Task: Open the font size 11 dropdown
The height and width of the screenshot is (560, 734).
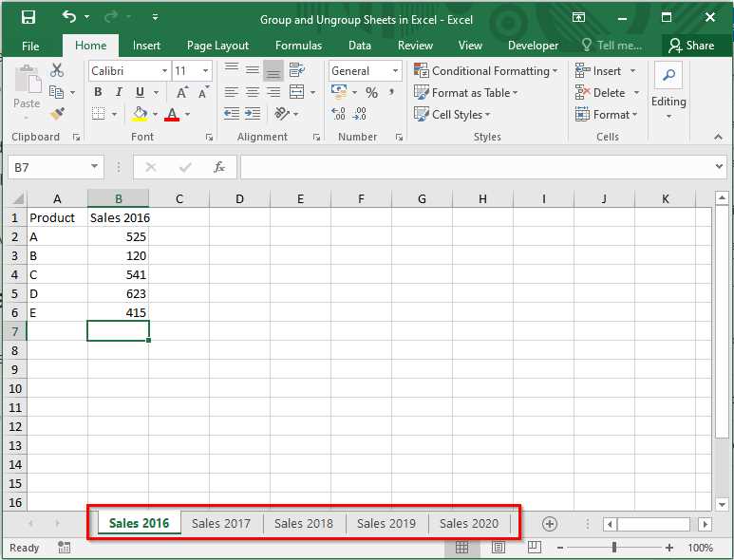Action: coord(205,70)
